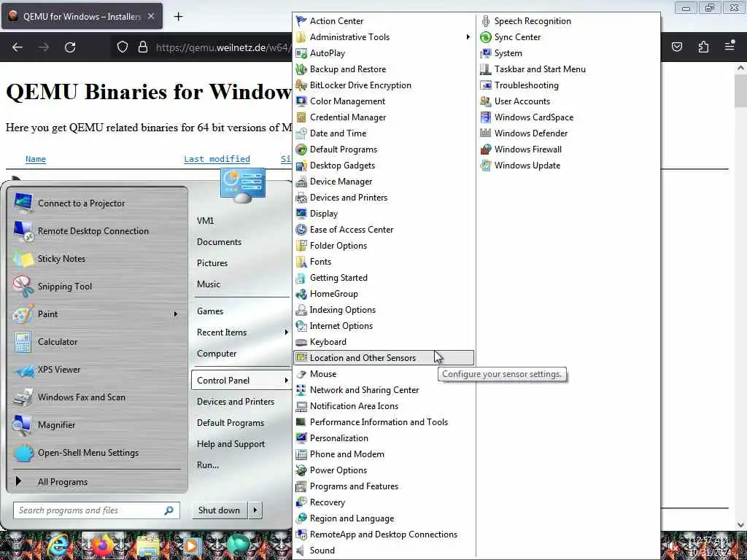747x560 pixels.
Task: Click the user account picture thumbnail
Action: tap(243, 184)
